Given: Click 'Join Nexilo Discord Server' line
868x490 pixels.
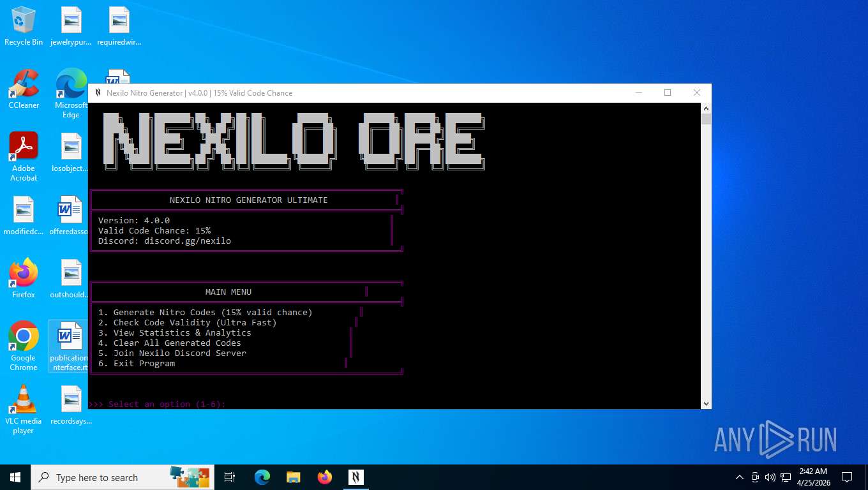Looking at the screenshot, I should [172, 353].
